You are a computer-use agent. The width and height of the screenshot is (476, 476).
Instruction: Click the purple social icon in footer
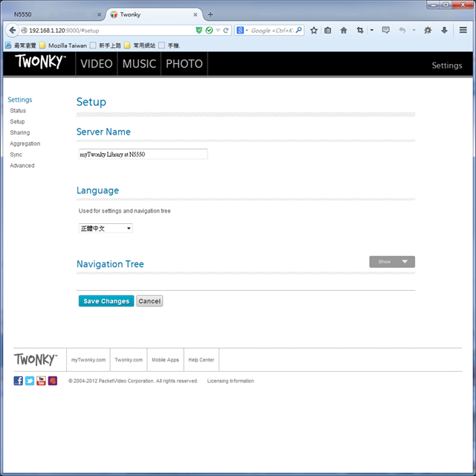[53, 381]
